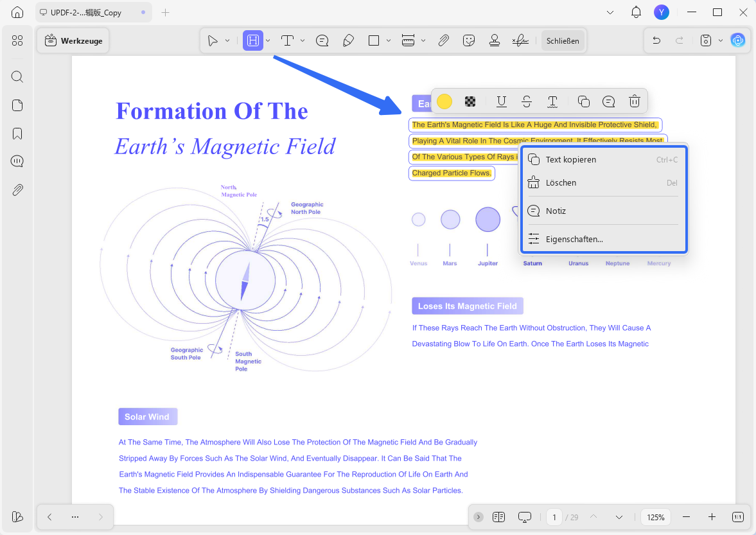The height and width of the screenshot is (535, 756).
Task: Delete the highlight using the trash icon
Action: coord(635,101)
